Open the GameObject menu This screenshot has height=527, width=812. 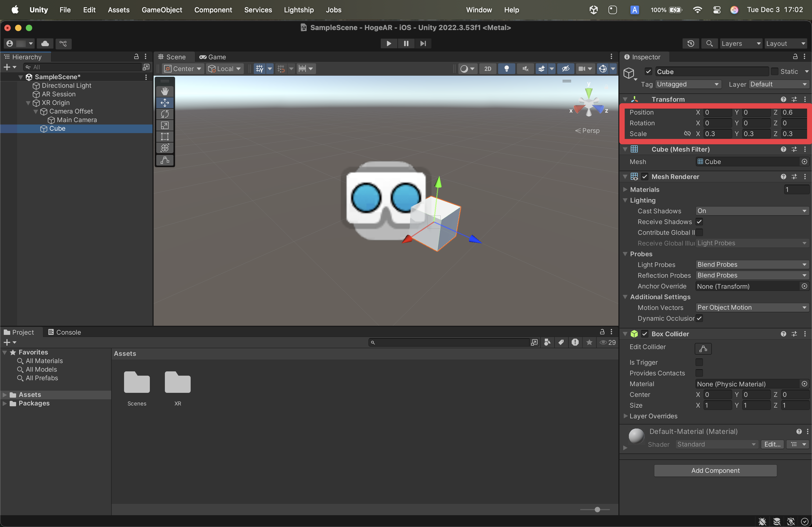click(162, 10)
